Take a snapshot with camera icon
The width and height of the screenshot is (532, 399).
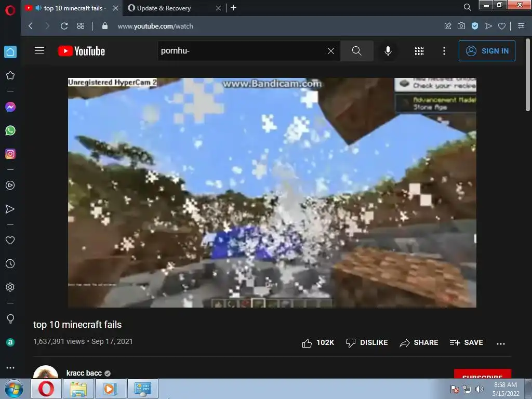pyautogui.click(x=461, y=26)
